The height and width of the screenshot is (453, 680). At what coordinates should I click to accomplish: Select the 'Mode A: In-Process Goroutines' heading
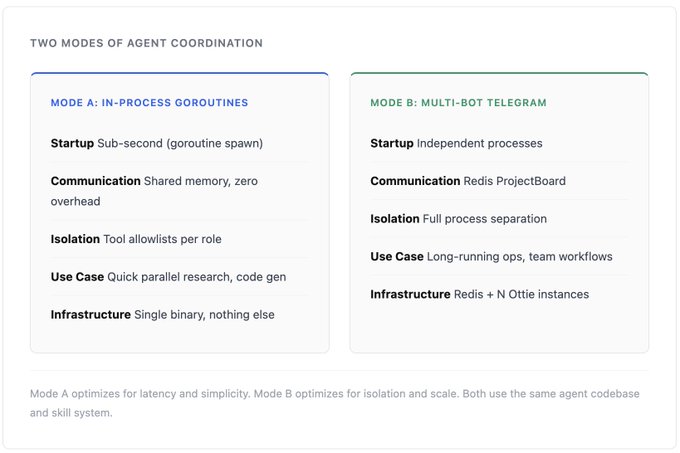point(149,103)
